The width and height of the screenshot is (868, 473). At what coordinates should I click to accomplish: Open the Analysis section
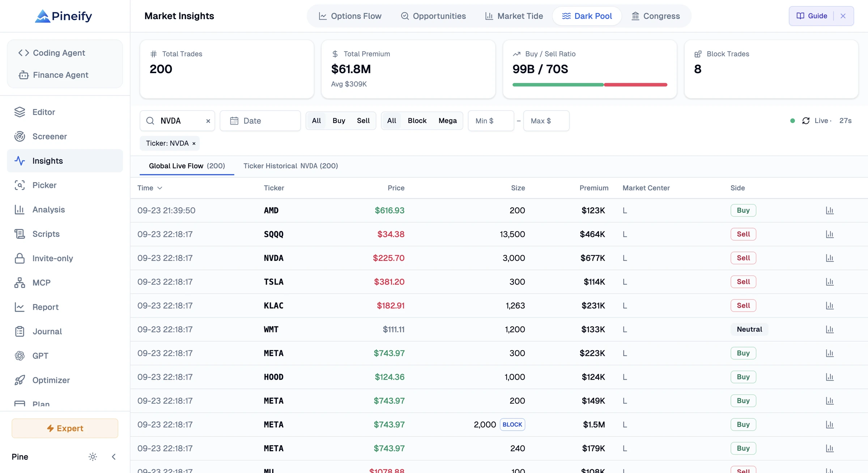[65, 210]
